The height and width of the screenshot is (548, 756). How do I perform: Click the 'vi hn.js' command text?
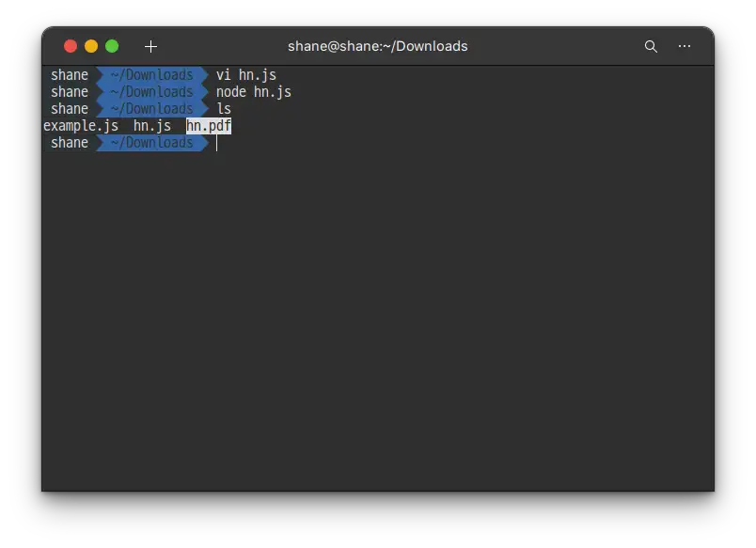[246, 75]
